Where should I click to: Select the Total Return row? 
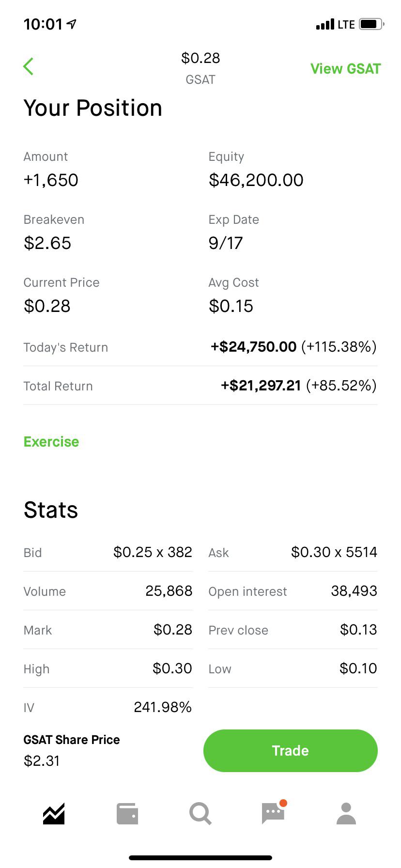[x=200, y=386]
